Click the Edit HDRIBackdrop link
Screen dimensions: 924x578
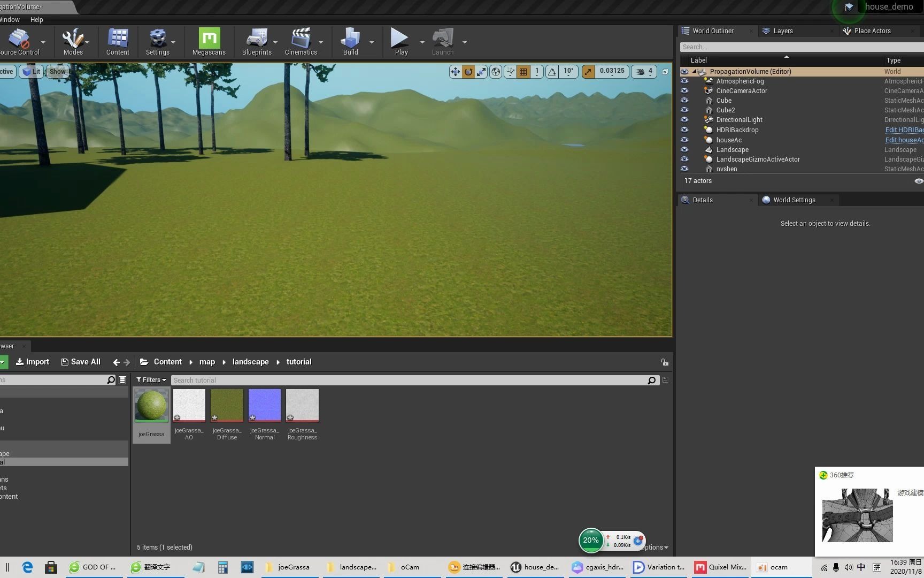[904, 130]
